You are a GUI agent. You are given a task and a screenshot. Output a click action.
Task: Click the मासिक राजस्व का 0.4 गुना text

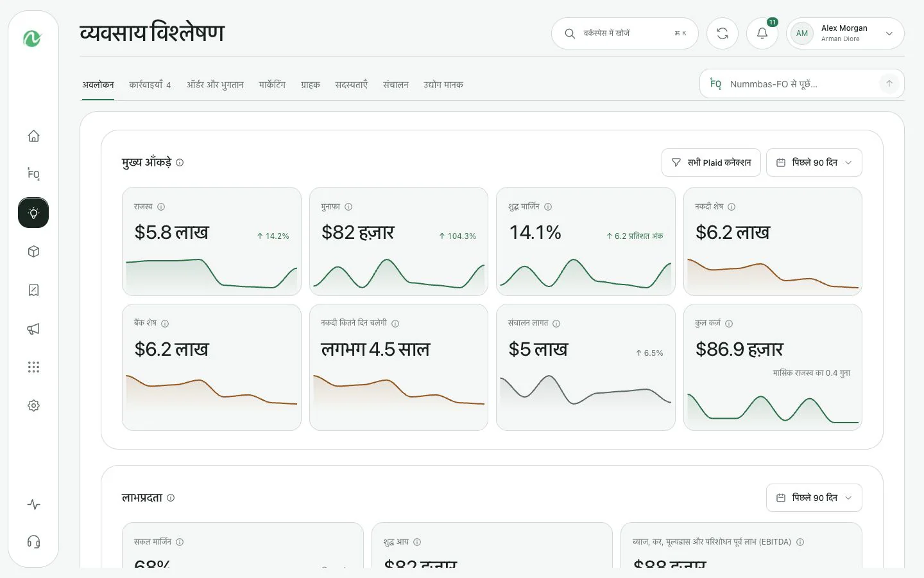click(x=812, y=373)
